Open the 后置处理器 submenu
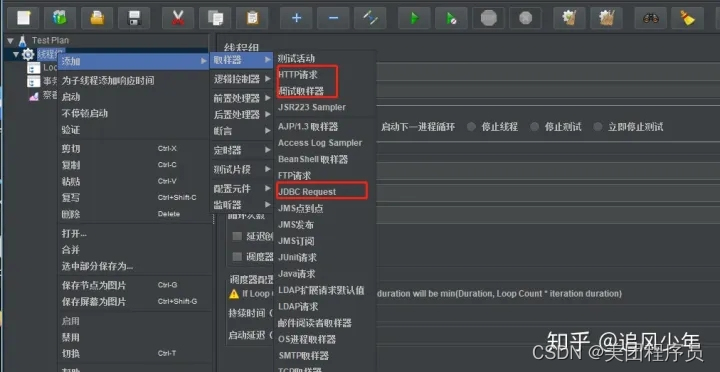Image resolution: width=720 pixels, height=372 pixels. (x=242, y=114)
